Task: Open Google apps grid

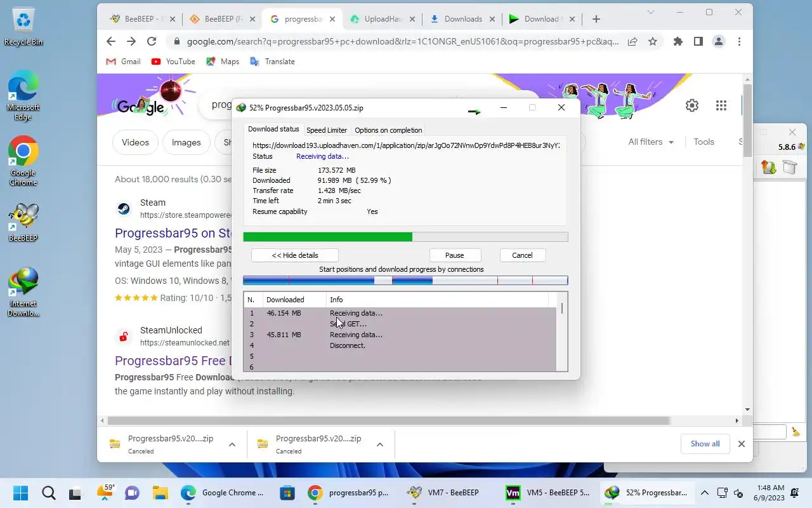Action: (721, 105)
